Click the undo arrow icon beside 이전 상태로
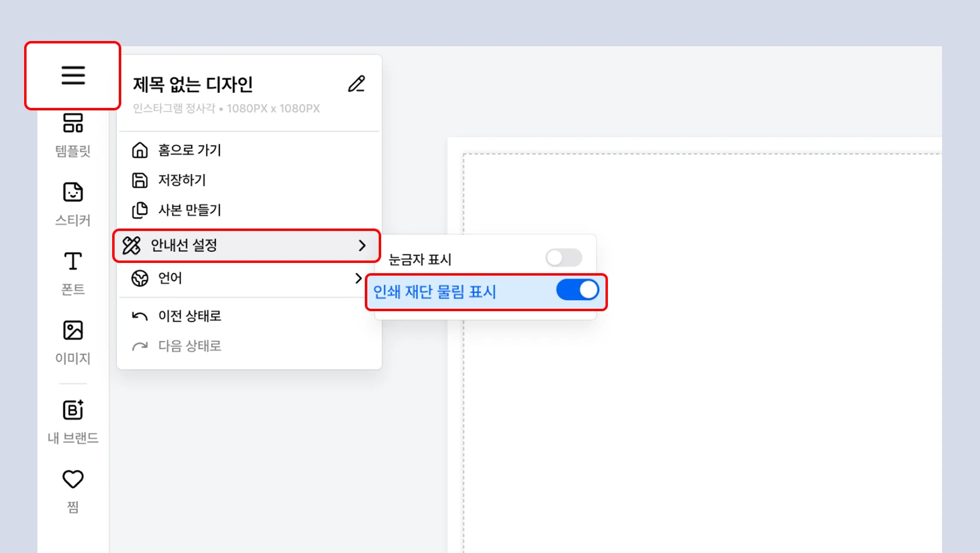Image resolution: width=980 pixels, height=553 pixels. (140, 316)
